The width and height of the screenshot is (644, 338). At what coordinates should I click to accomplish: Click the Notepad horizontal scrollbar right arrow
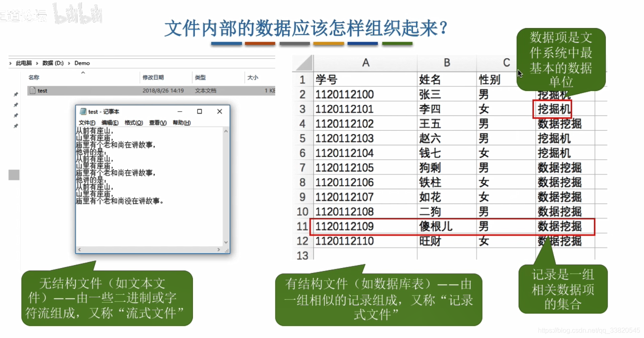point(218,250)
